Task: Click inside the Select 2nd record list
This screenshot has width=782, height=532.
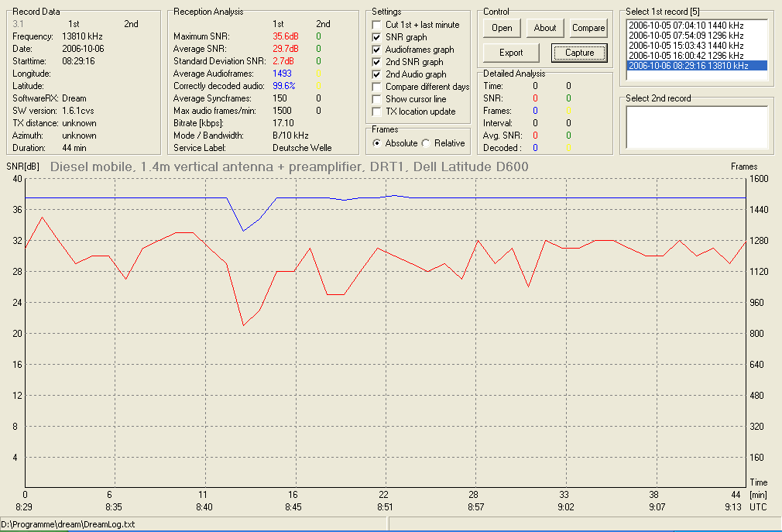Action: click(697, 127)
